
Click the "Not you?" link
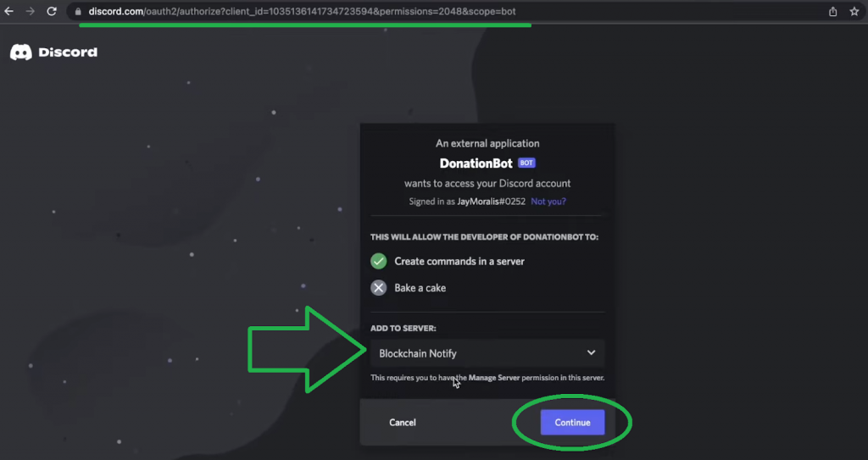coord(548,202)
